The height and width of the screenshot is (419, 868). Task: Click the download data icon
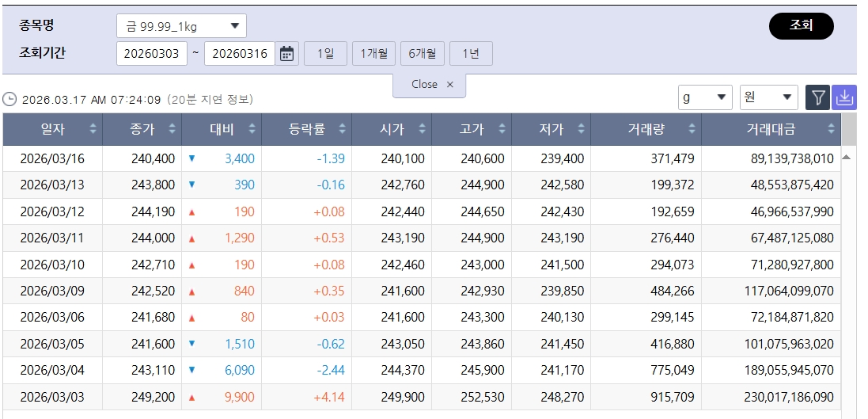point(843,97)
